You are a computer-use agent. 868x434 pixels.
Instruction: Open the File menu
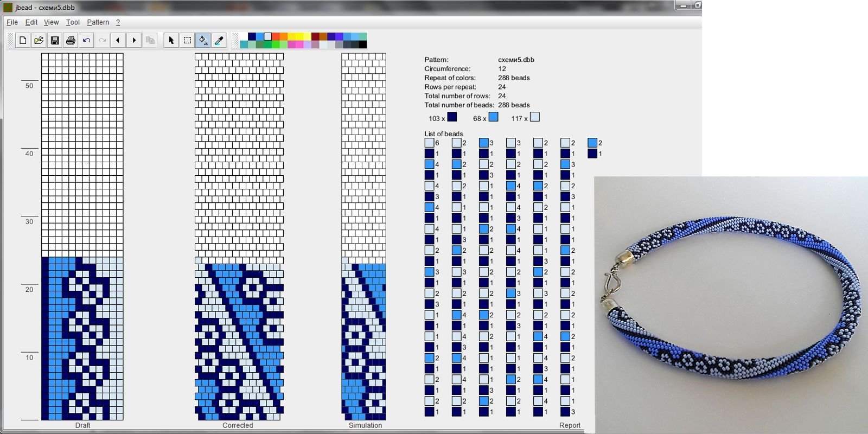coord(12,22)
